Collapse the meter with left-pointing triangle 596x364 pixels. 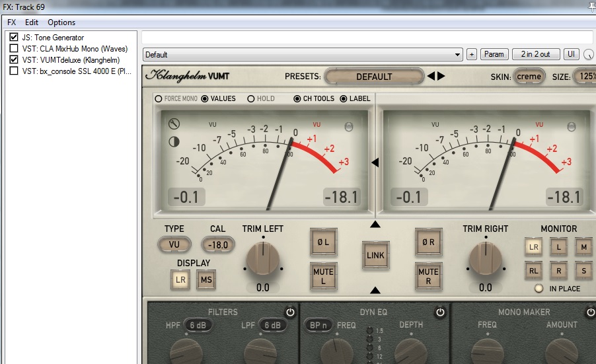click(x=375, y=163)
